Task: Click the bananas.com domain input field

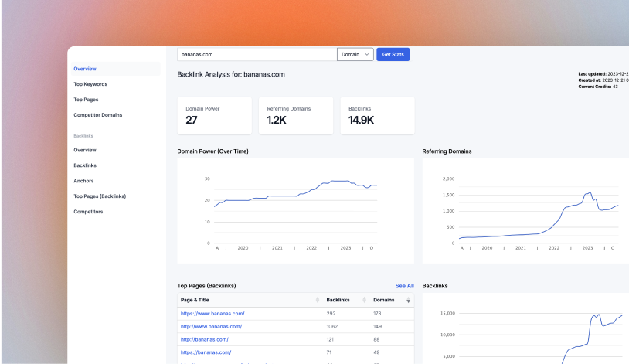Action: [257, 54]
